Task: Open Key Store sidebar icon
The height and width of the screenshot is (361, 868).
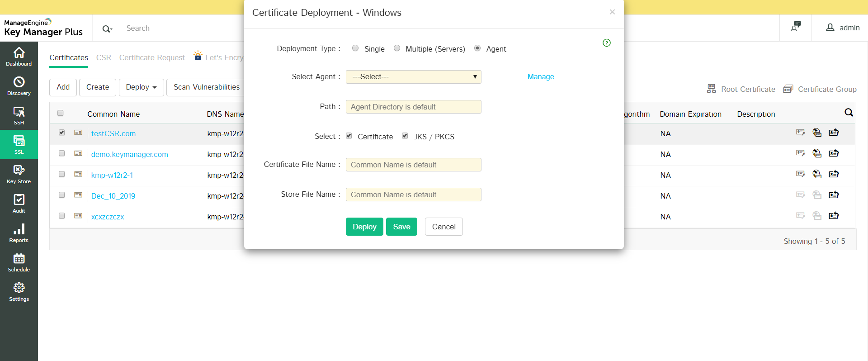Action: tap(19, 174)
